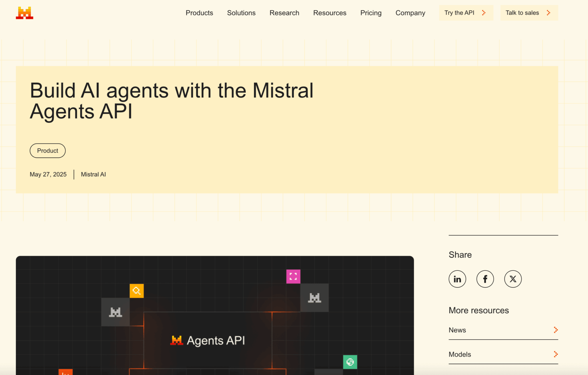Click the Try the API button
This screenshot has height=375, width=588.
466,13
